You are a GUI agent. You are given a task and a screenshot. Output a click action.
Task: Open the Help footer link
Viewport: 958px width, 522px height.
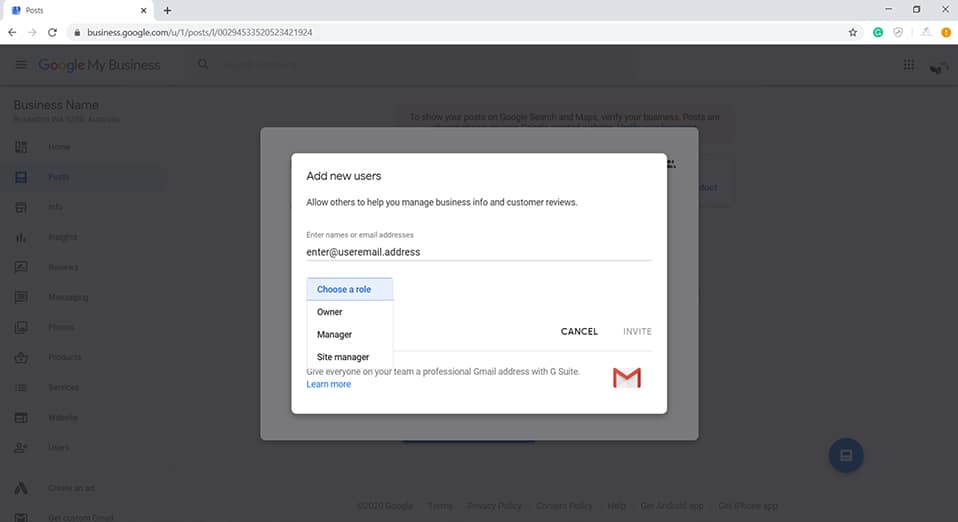[x=616, y=505]
